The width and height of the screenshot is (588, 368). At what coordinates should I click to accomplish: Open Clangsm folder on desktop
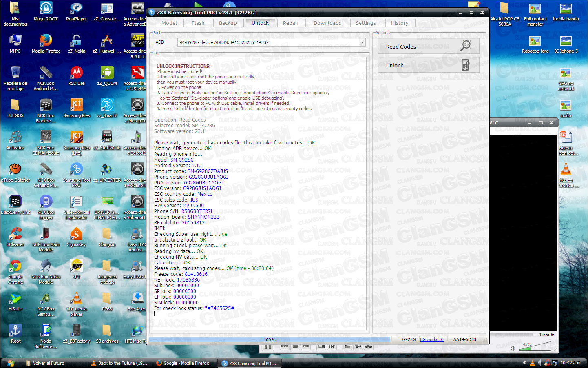[x=107, y=237]
